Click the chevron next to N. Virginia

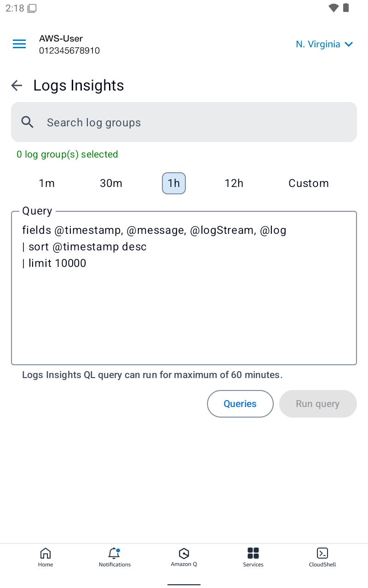[349, 45]
